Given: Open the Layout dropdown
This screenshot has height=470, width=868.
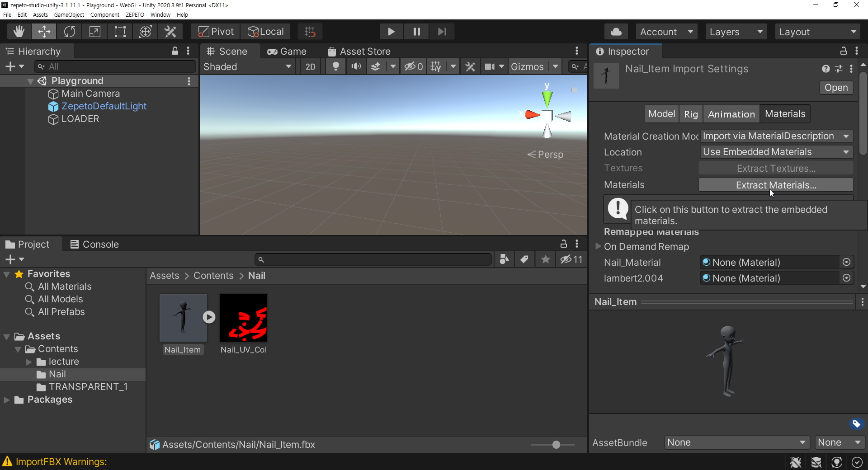Looking at the screenshot, I should (817, 32).
